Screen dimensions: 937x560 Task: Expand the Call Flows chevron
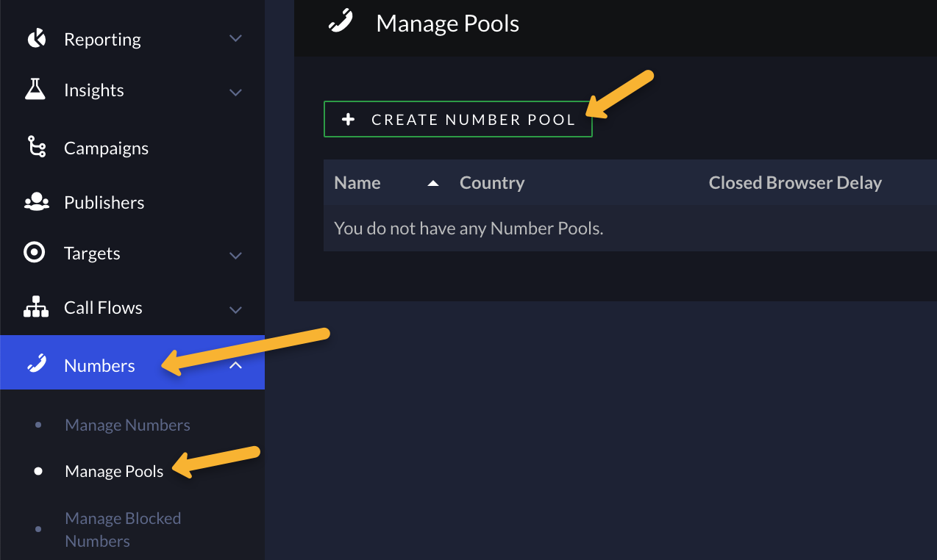click(235, 309)
